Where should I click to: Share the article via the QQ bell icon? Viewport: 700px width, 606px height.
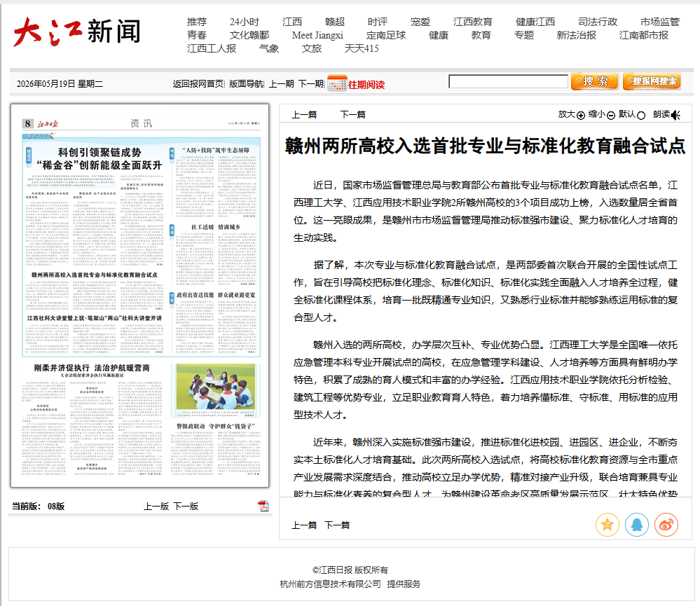(637, 524)
